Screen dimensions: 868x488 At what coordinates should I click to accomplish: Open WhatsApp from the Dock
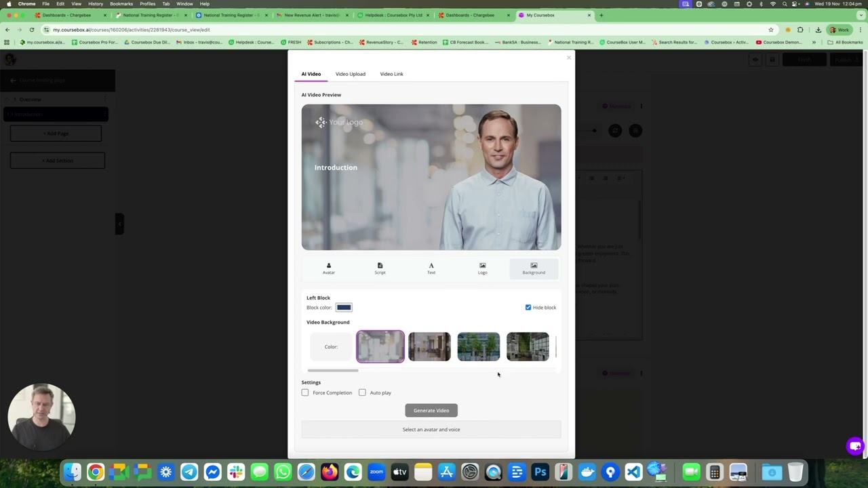point(283,472)
